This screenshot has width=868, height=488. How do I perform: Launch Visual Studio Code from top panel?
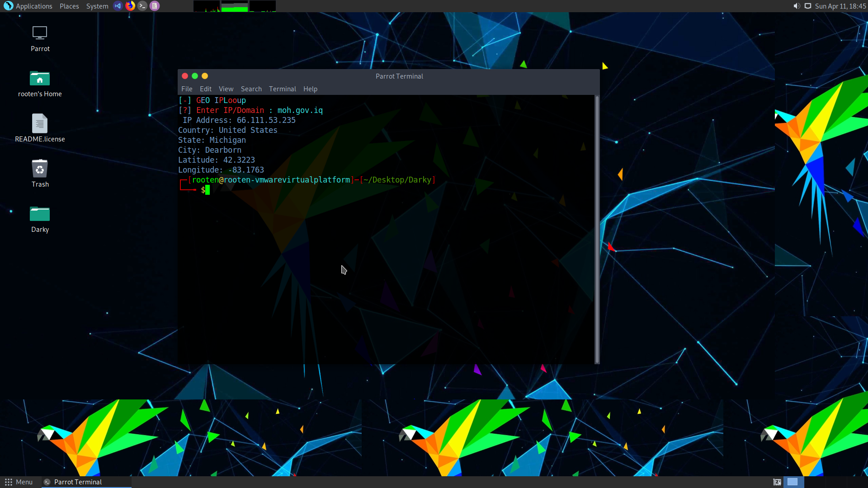click(x=118, y=6)
